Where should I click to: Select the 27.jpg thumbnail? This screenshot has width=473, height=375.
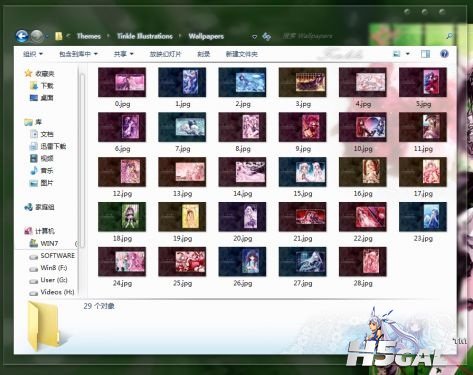click(x=303, y=262)
